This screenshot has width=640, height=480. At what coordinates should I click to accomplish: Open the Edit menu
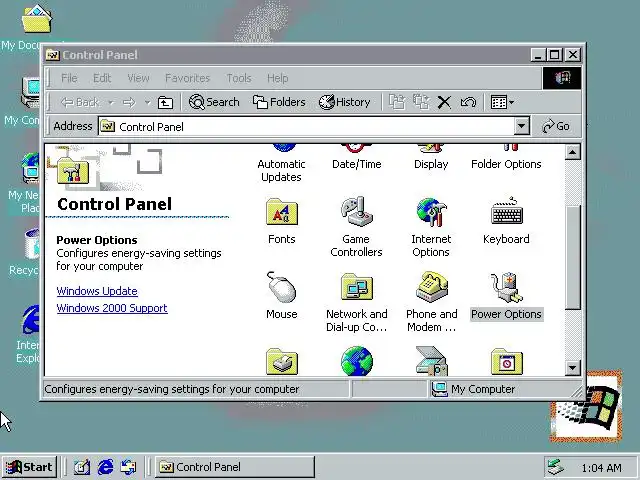pos(102,78)
